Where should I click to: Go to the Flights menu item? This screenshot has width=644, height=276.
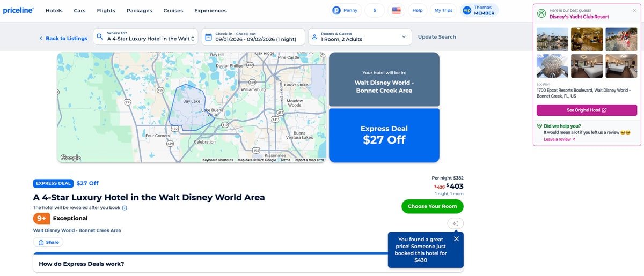pyautogui.click(x=106, y=10)
